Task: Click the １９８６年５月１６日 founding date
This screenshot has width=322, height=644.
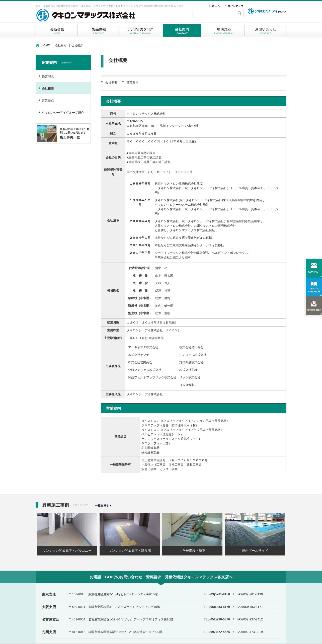Action: coord(142,134)
